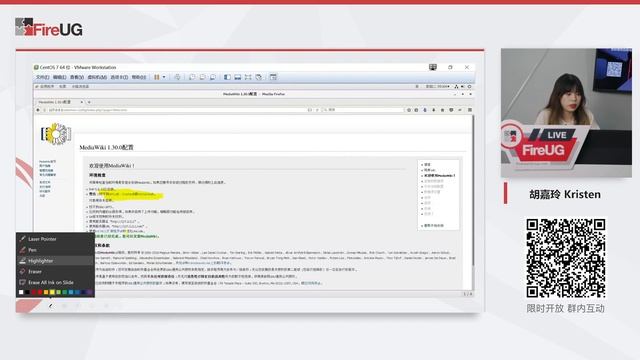Viewport: 640px width, 360px height.
Task: Open the 选项卡(T) menu in VMware
Action: point(119,77)
